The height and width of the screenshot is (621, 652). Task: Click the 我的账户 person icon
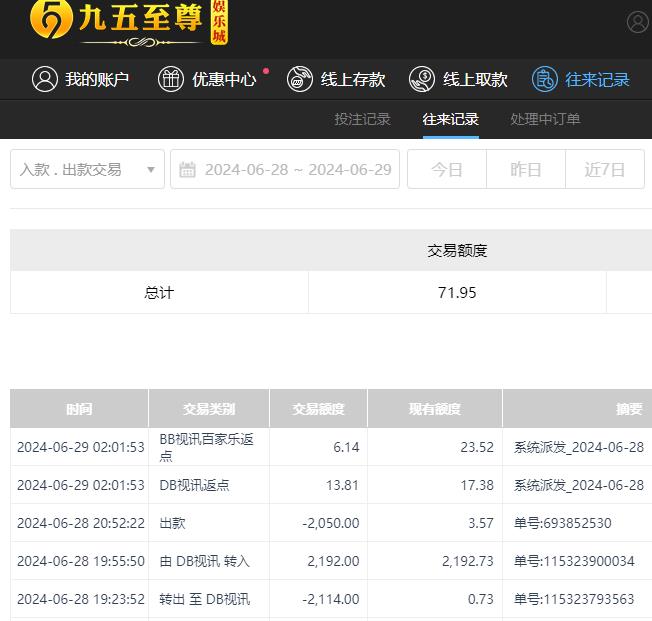click(x=44, y=79)
